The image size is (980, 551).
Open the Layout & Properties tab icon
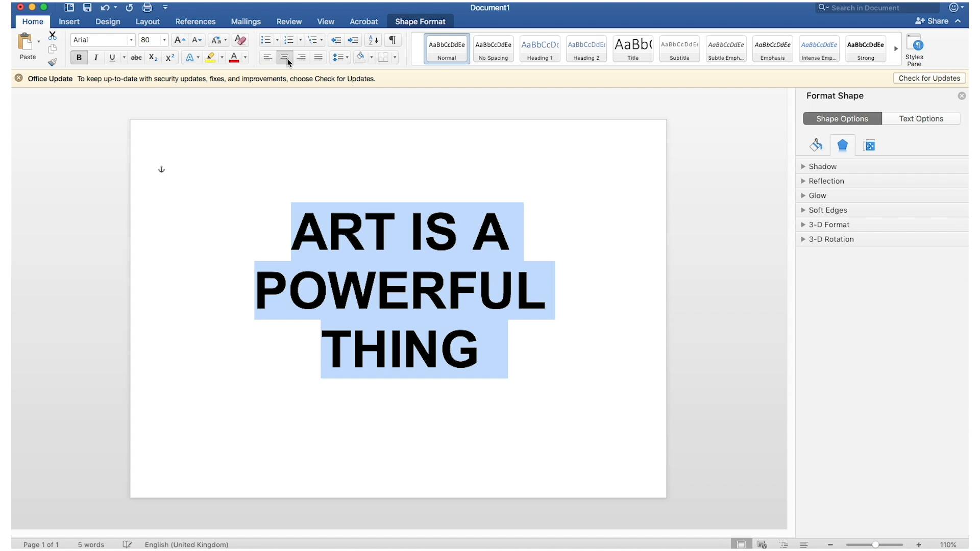pyautogui.click(x=869, y=145)
